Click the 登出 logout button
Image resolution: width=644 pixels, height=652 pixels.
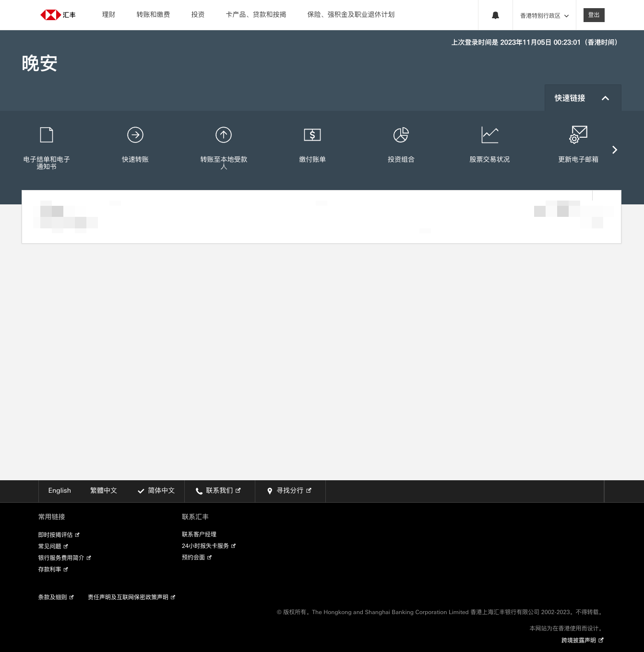click(x=594, y=15)
